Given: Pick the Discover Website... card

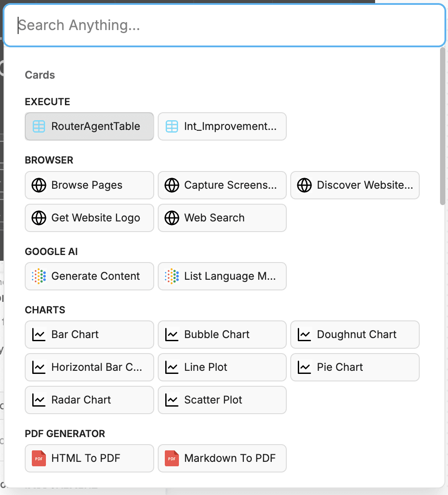Looking at the screenshot, I should 355,185.
